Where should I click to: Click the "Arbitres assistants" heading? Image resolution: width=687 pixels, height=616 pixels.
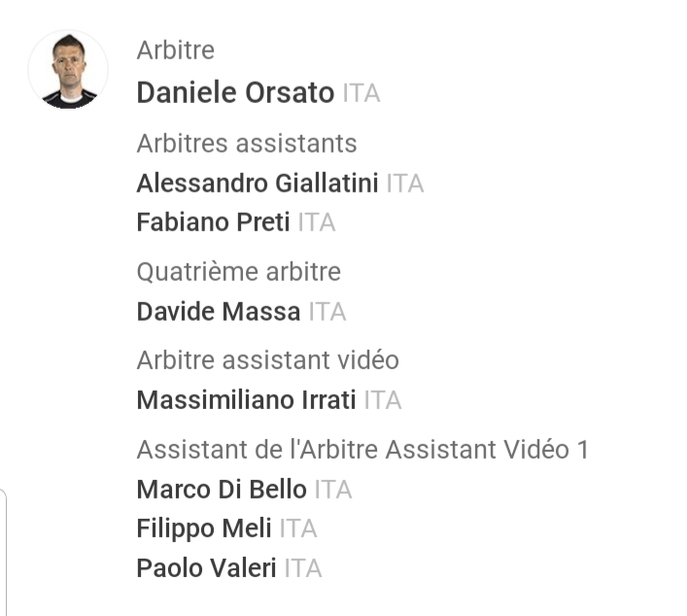click(247, 144)
